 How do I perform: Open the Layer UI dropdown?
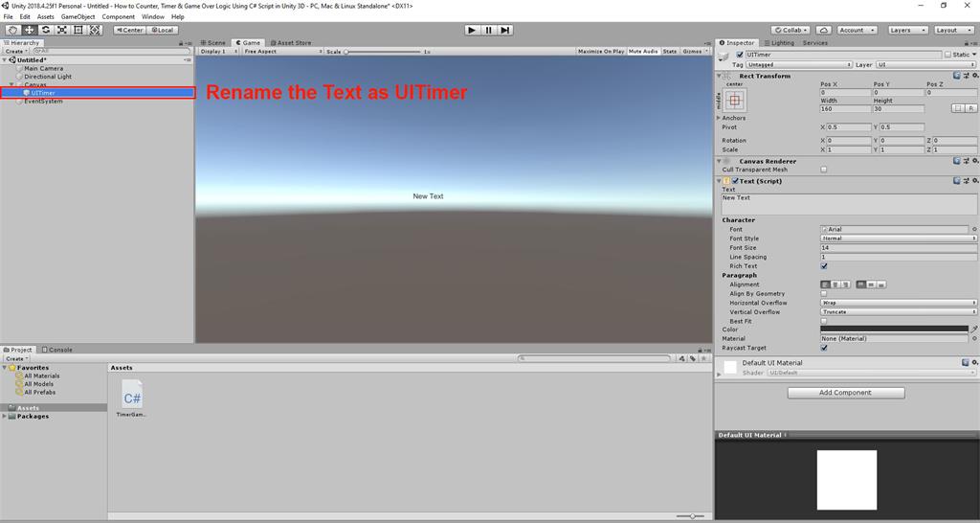pyautogui.click(x=925, y=64)
